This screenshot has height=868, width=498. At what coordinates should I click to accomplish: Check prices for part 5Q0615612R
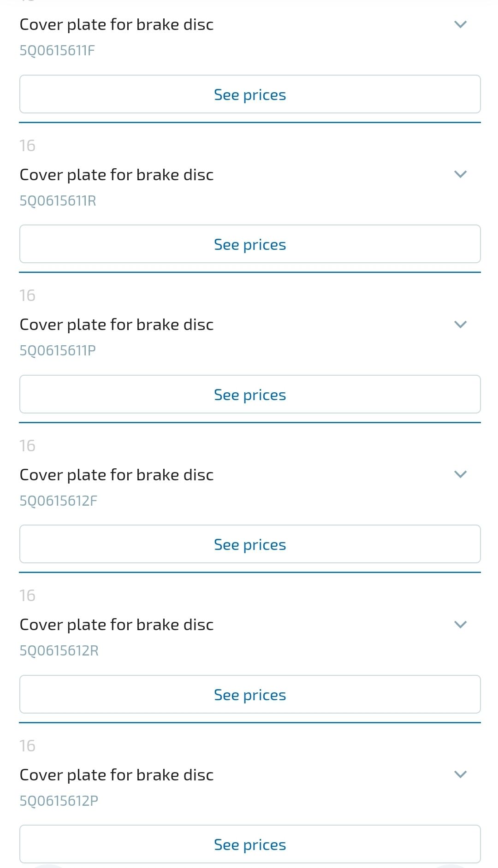(x=250, y=695)
